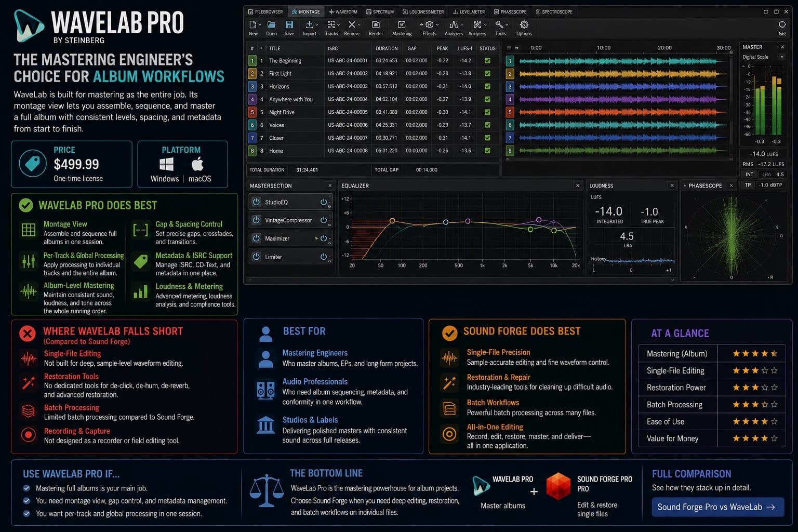Click the power icon before the VintageCompressor name

pos(256,220)
